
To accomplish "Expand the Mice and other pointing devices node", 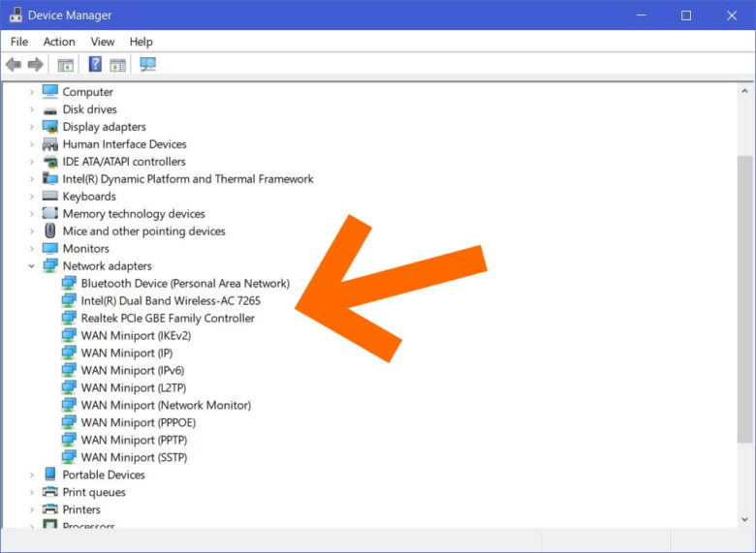I will pyautogui.click(x=32, y=231).
